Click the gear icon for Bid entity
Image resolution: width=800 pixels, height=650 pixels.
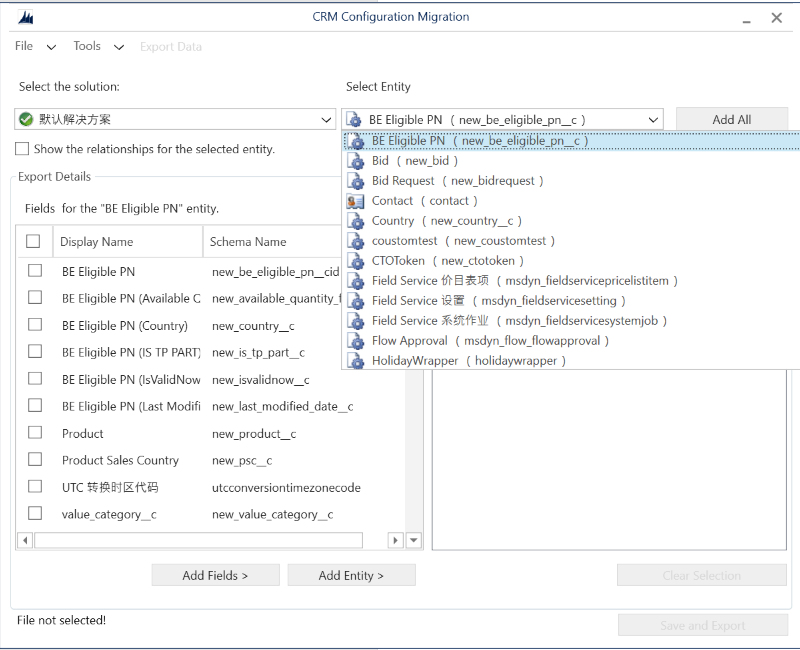click(x=356, y=161)
